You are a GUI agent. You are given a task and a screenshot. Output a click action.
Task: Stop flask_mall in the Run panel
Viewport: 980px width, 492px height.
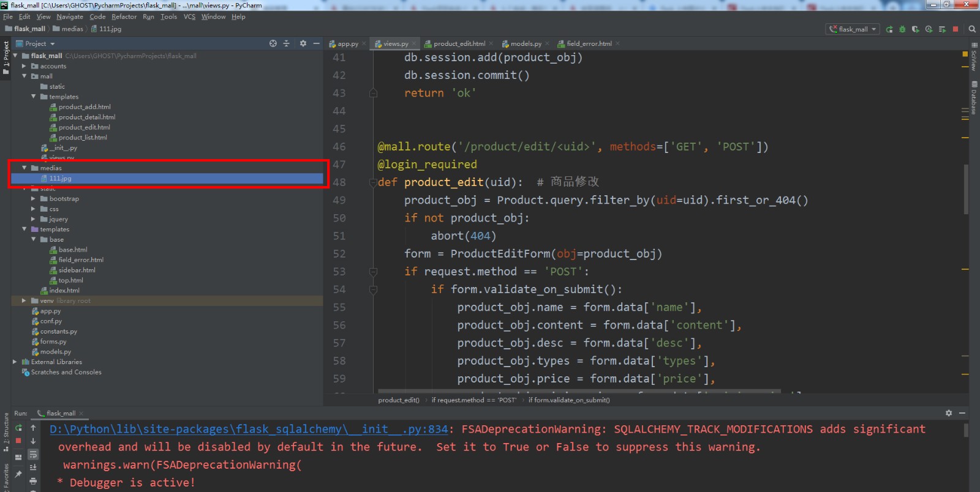(x=18, y=441)
